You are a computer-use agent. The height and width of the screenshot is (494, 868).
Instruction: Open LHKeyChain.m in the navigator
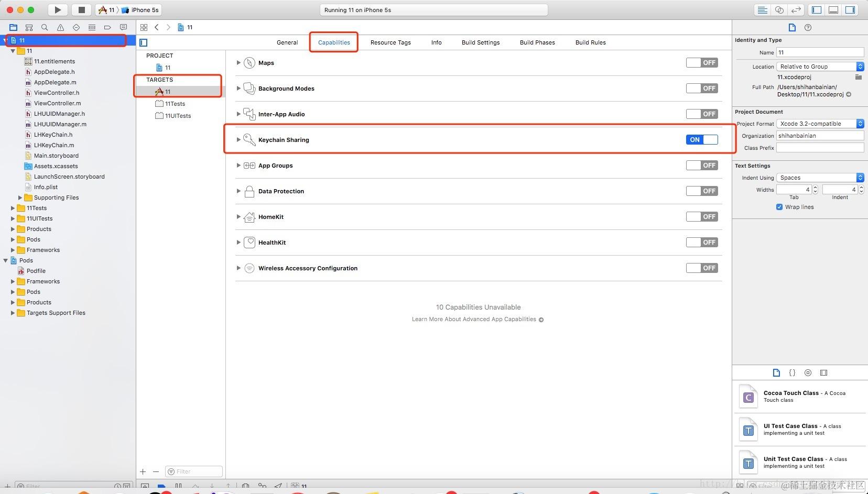point(54,145)
